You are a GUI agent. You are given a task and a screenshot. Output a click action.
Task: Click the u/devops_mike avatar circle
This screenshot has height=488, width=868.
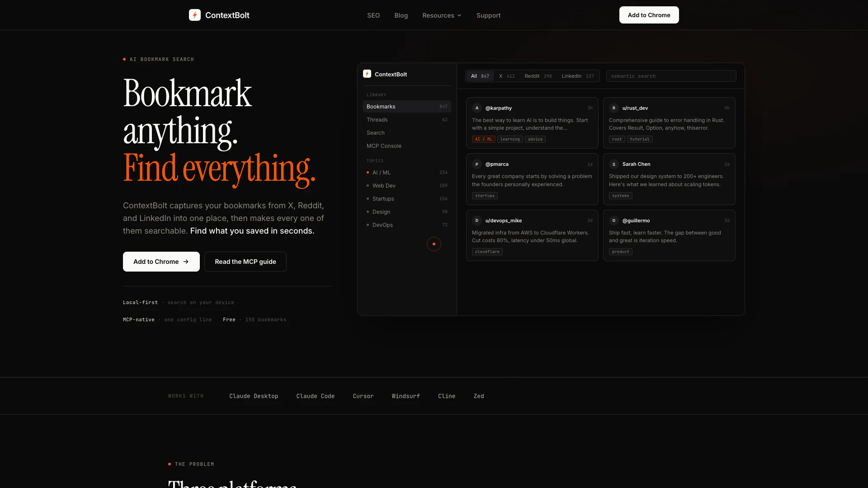476,221
